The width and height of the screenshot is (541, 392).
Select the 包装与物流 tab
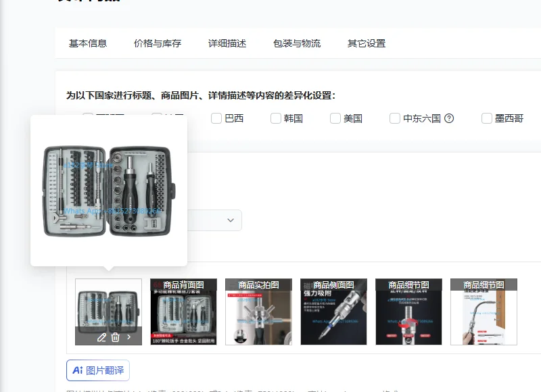point(297,43)
